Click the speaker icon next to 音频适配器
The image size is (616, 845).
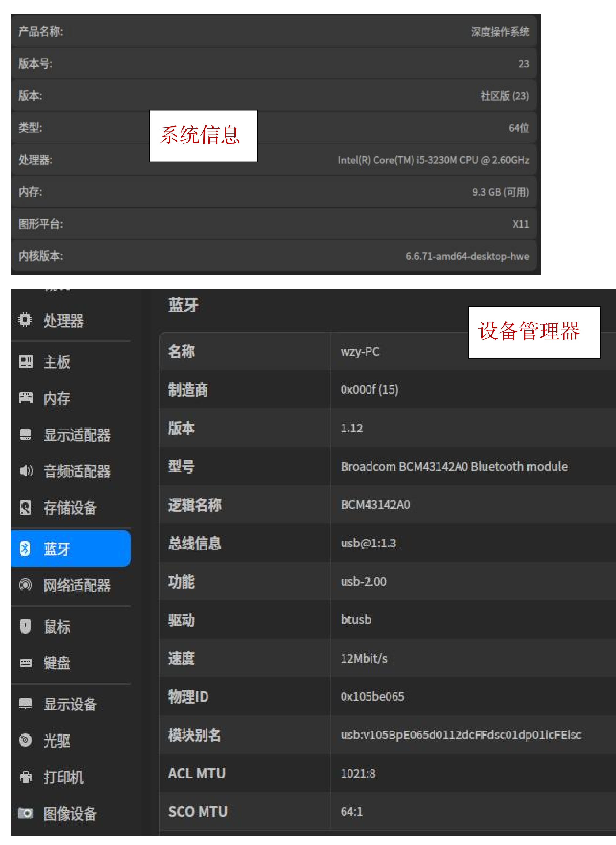click(x=26, y=470)
